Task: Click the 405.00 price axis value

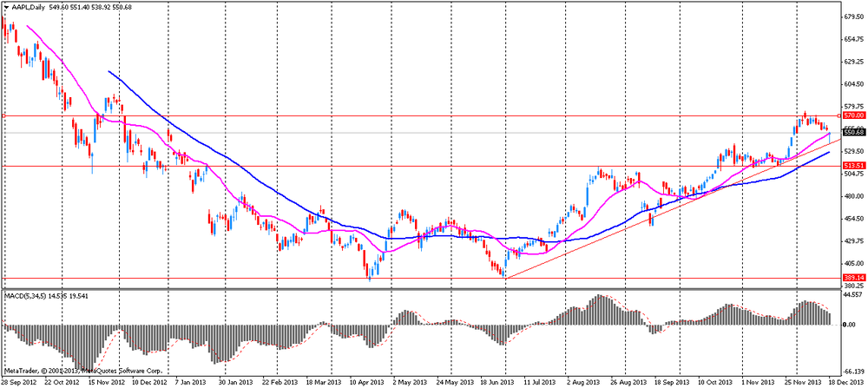Action: pos(853,264)
